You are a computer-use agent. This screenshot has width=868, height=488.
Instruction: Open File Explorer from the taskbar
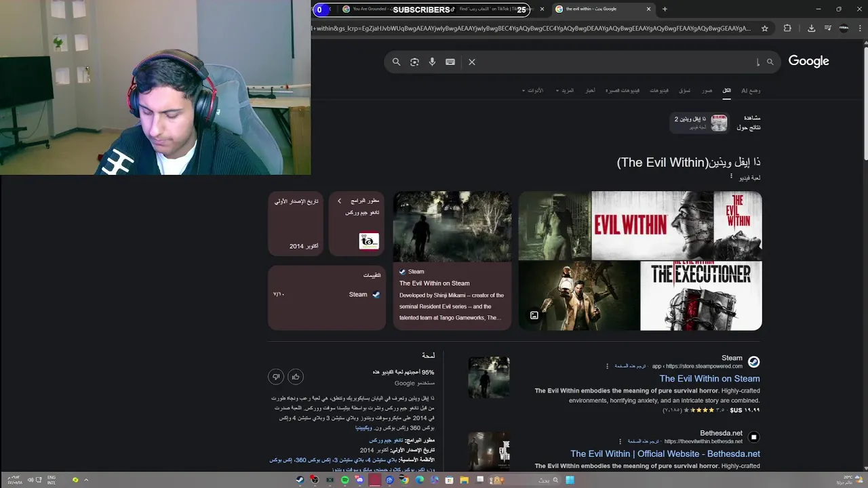pyautogui.click(x=464, y=480)
